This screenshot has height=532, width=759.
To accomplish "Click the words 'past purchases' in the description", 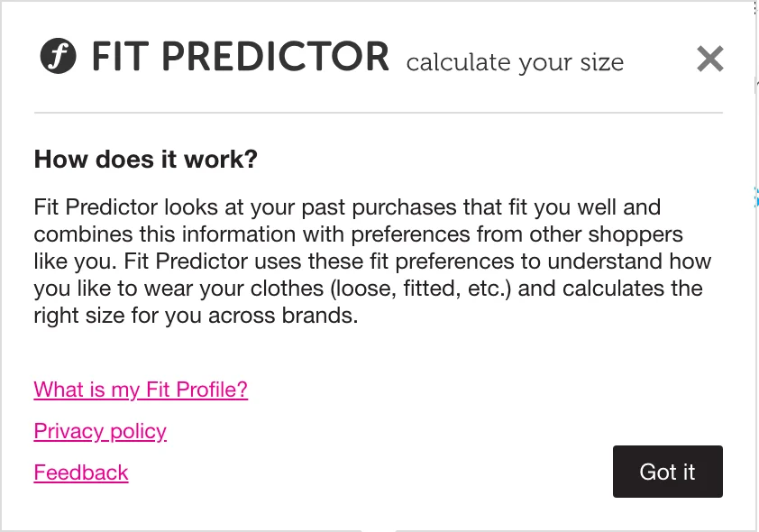I will (x=379, y=207).
